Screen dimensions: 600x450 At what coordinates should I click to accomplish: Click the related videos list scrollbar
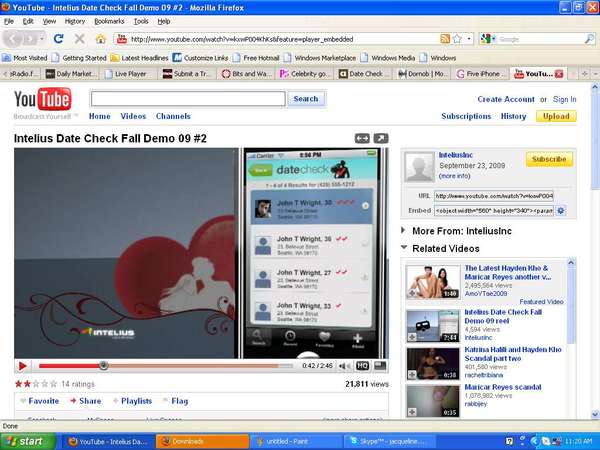click(x=571, y=301)
